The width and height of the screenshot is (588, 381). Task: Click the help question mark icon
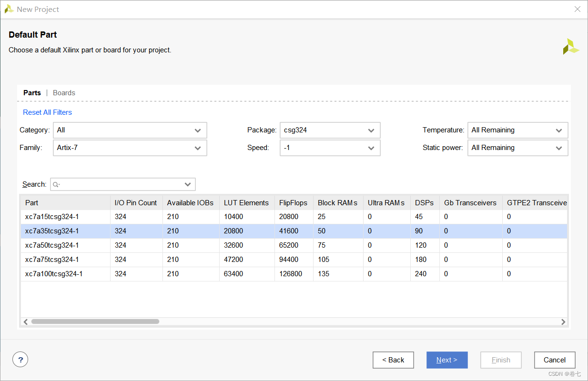click(20, 360)
